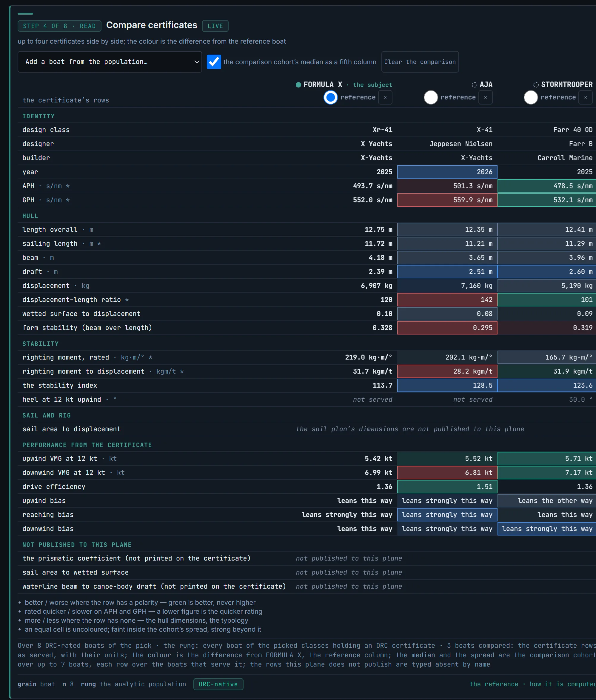Click the LIVE badge

click(215, 26)
